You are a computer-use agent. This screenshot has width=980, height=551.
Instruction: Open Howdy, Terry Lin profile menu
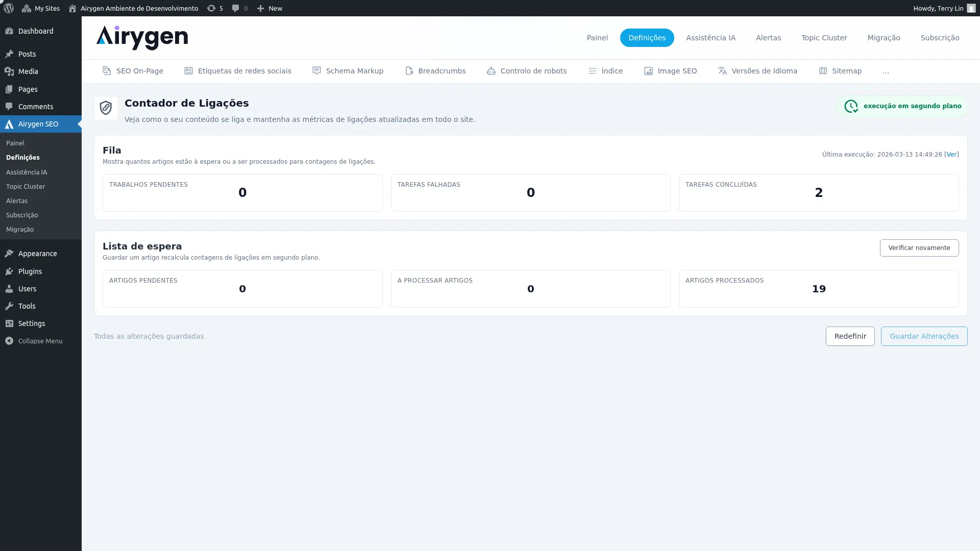coord(944,8)
